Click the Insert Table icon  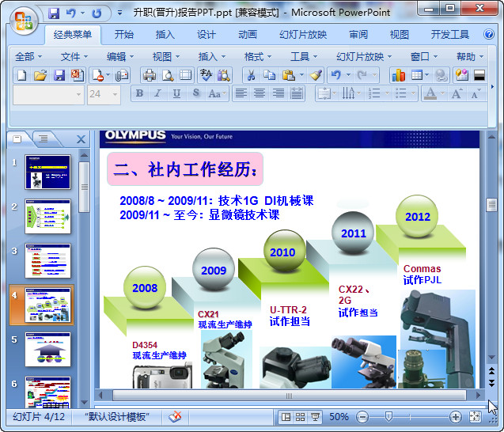coord(417,75)
